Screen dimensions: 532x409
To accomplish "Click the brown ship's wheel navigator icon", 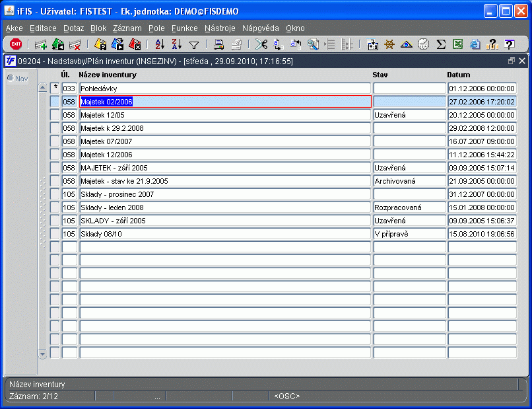I will coord(389,44).
